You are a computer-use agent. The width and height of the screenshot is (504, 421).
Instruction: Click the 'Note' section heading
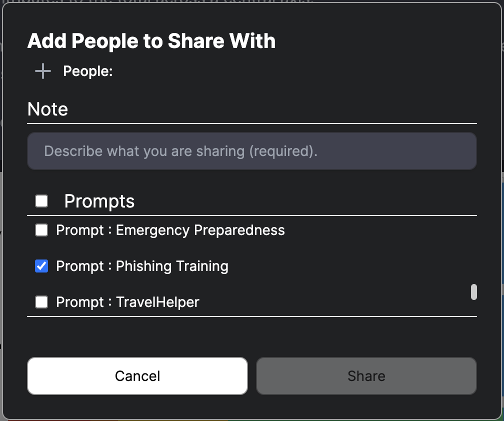coord(47,109)
